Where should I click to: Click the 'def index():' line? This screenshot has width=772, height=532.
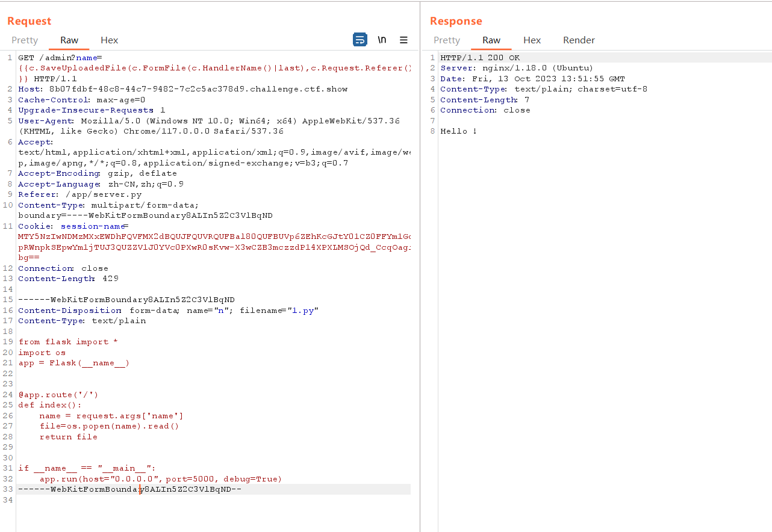[x=49, y=405]
